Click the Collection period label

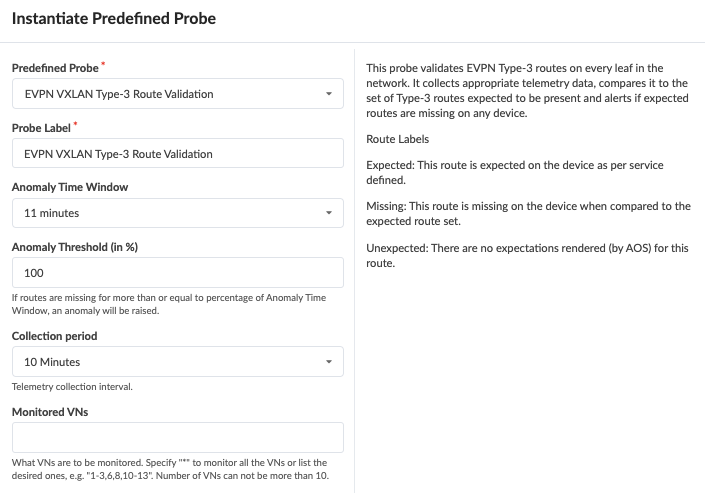(x=54, y=336)
